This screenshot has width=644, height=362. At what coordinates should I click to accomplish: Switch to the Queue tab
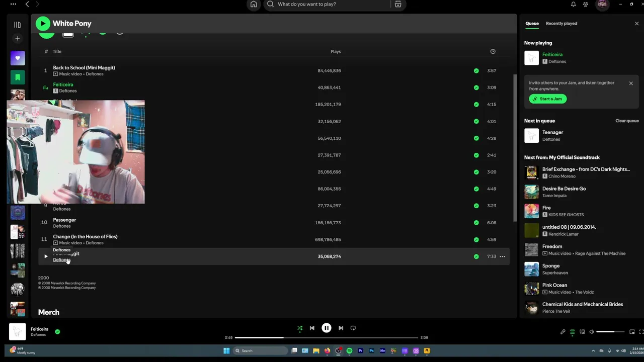coord(532,24)
